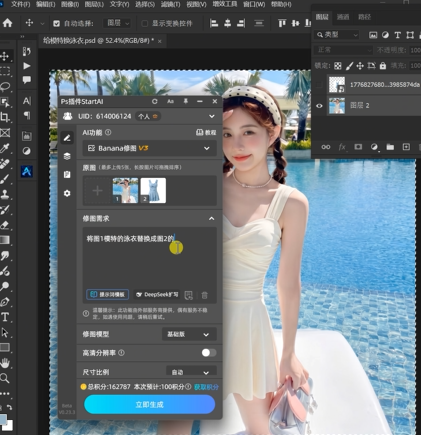Link layers using chain icon
The height and width of the screenshot is (435, 421).
point(326,147)
